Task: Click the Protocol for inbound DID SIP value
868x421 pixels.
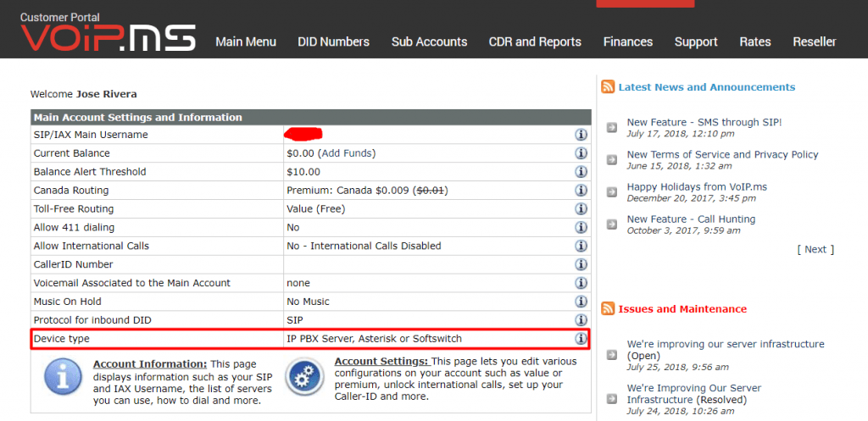Action: tap(294, 319)
